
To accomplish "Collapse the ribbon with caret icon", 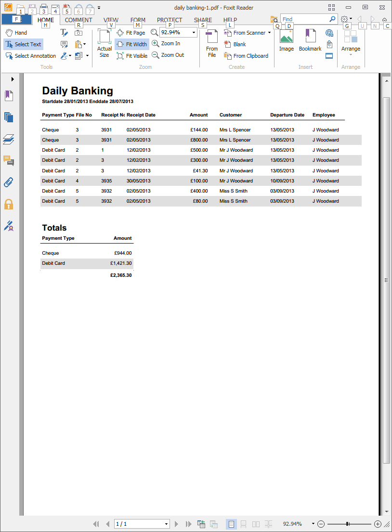I will point(384,19).
